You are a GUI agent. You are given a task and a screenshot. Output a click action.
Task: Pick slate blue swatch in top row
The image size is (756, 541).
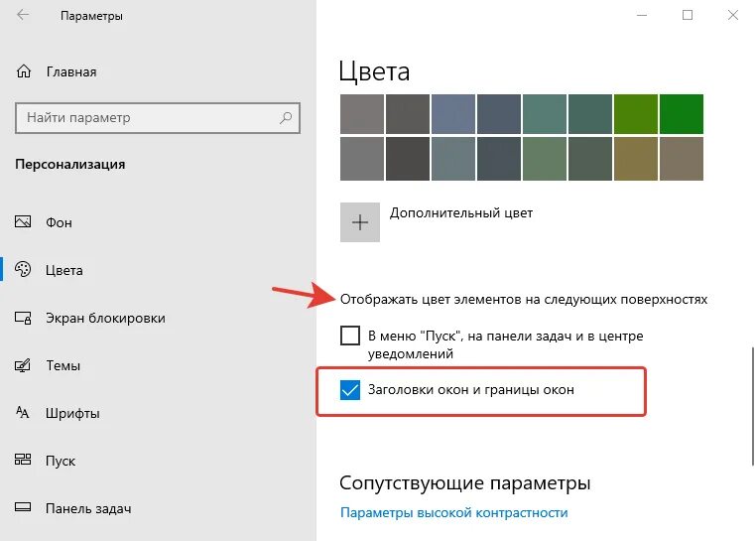[x=453, y=114]
